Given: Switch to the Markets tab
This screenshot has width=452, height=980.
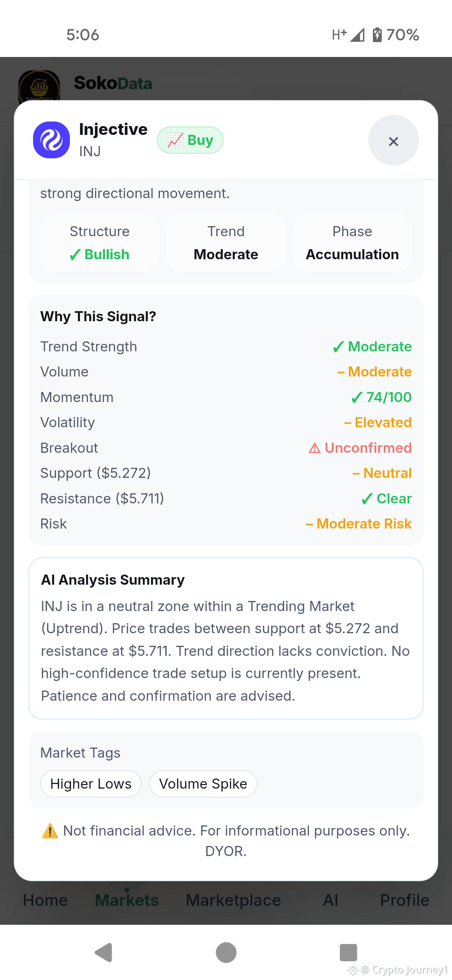Looking at the screenshot, I should click(127, 900).
